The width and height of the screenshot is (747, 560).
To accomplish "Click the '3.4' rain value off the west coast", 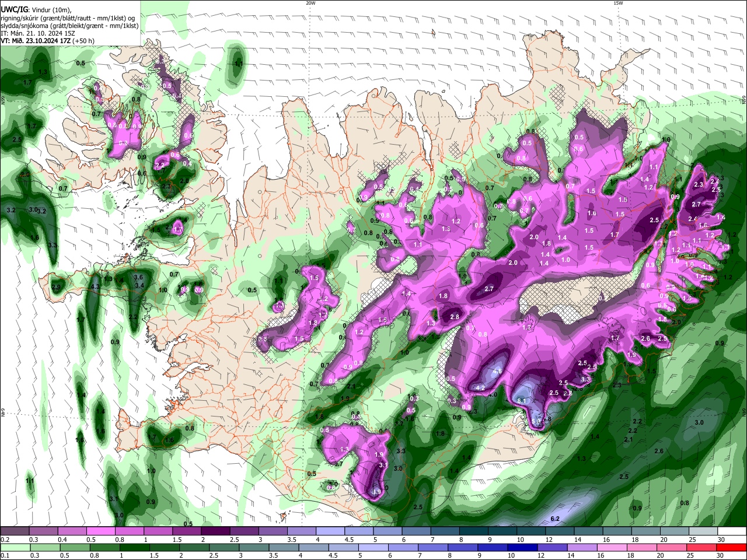I will tap(139, 285).
